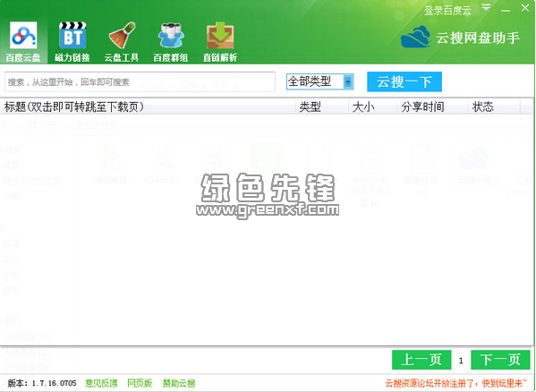Click the 云搜网盘助手 cloud logo
The height and width of the screenshot is (392, 536).
click(x=416, y=37)
